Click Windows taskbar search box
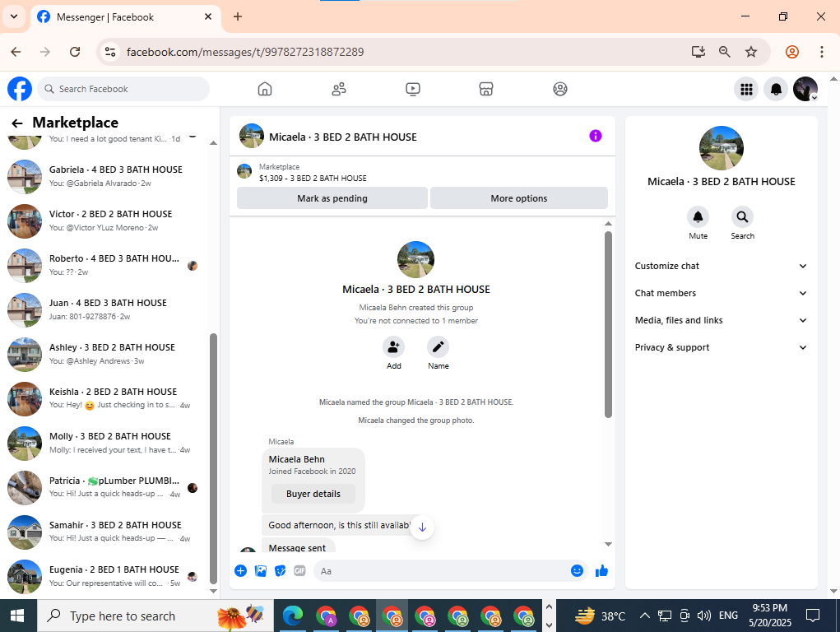The height and width of the screenshot is (632, 840). (155, 616)
